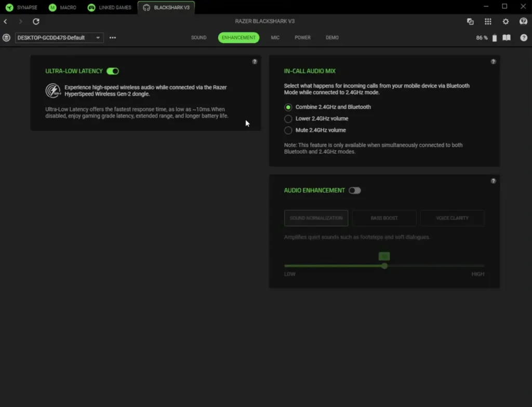
Task: Select Lower 2.4GHz volume option
Action: (x=316, y=119)
